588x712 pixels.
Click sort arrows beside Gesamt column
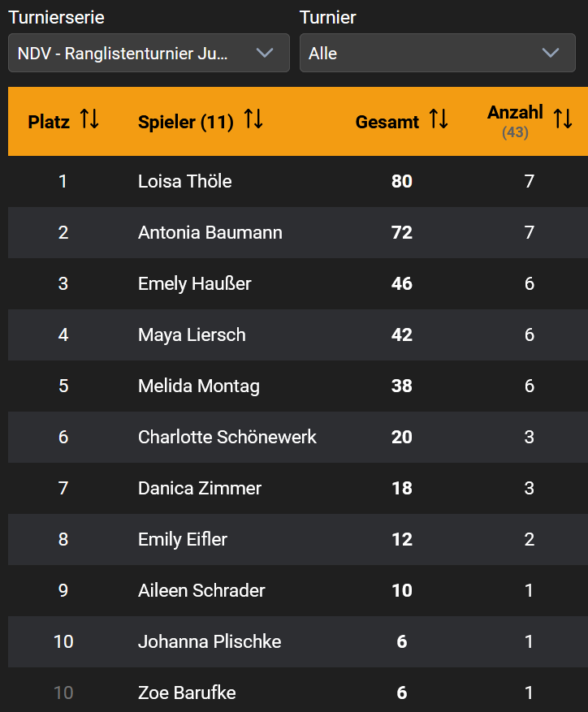(x=439, y=121)
